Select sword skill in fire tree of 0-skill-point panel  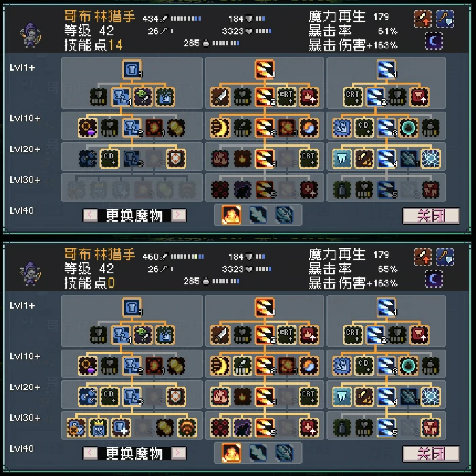220,335
